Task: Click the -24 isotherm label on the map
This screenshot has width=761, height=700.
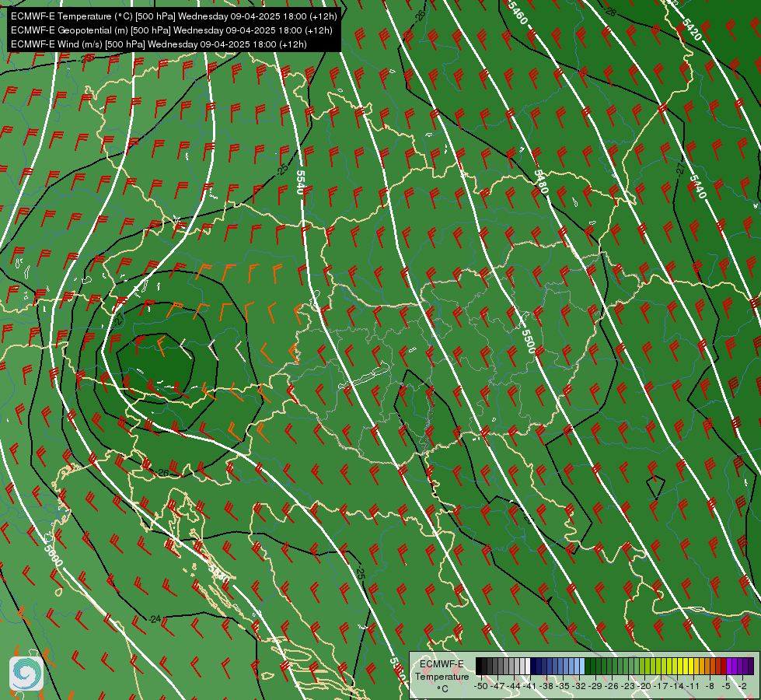Action: 155,619
